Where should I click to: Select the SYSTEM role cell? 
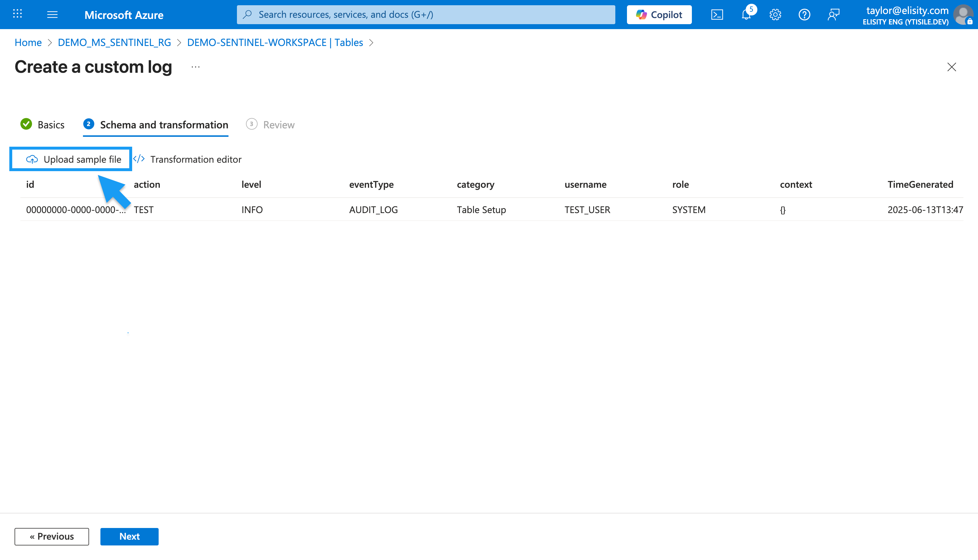689,210
